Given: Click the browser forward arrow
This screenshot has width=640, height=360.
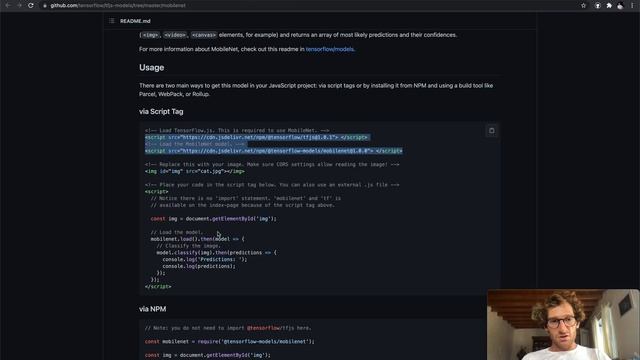Looking at the screenshot, I should [x=19, y=5].
